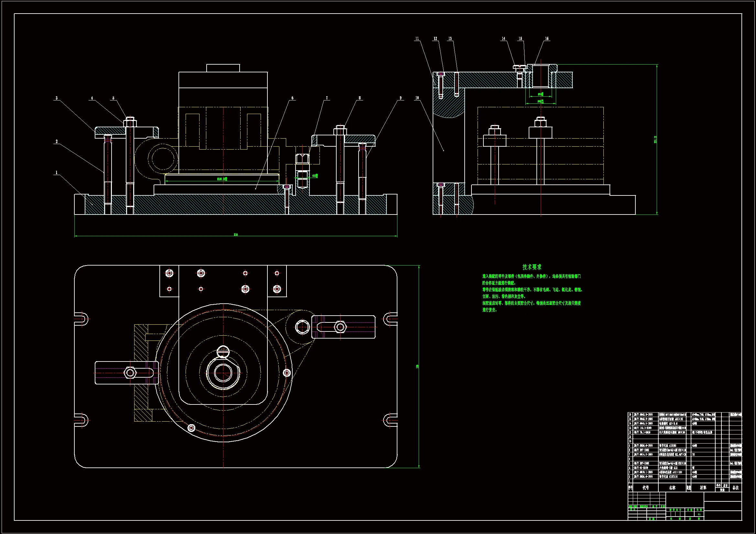Click the hex nut on right clamp in top view
The height and width of the screenshot is (534, 756).
tap(340, 327)
